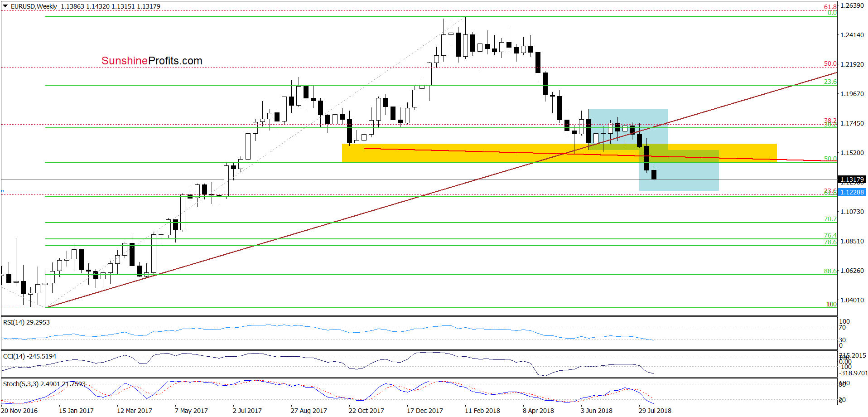Viewport: 868px width, 417px height.
Task: Click the 20 Nov 2016 date label
Action: pos(19,411)
